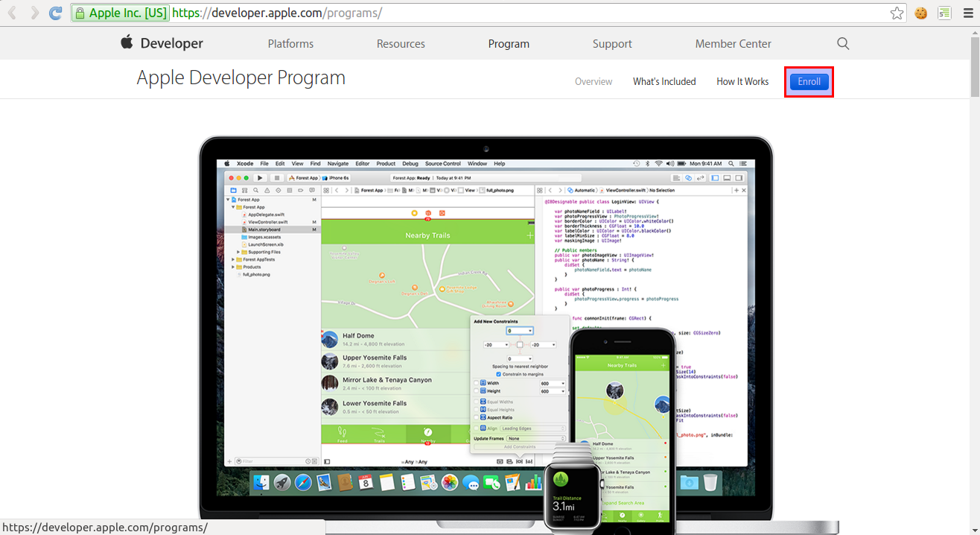Open the green-lined document extension icon
This screenshot has width=980, height=535.
(x=944, y=13)
